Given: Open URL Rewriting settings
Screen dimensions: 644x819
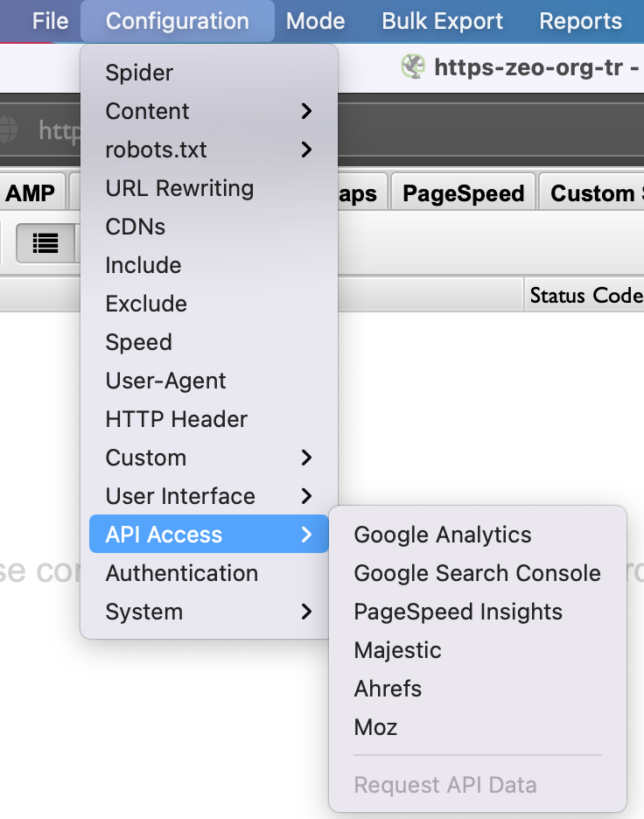Looking at the screenshot, I should coord(209,188).
